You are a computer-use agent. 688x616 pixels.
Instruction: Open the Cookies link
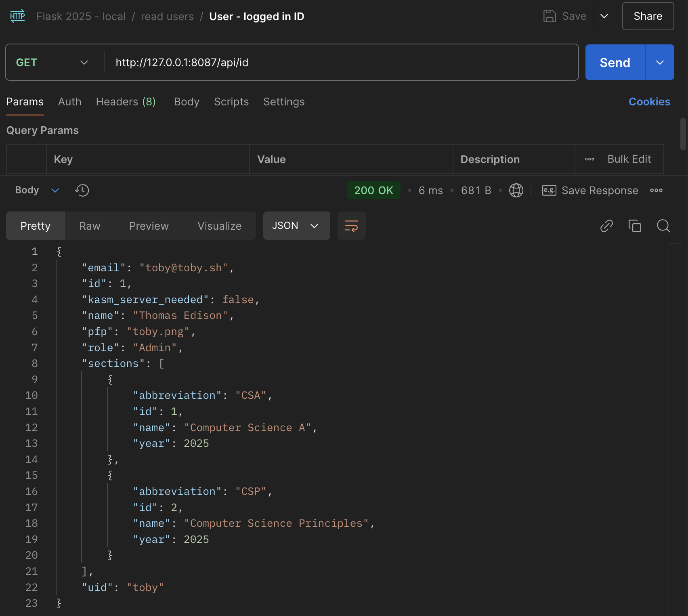[649, 102]
